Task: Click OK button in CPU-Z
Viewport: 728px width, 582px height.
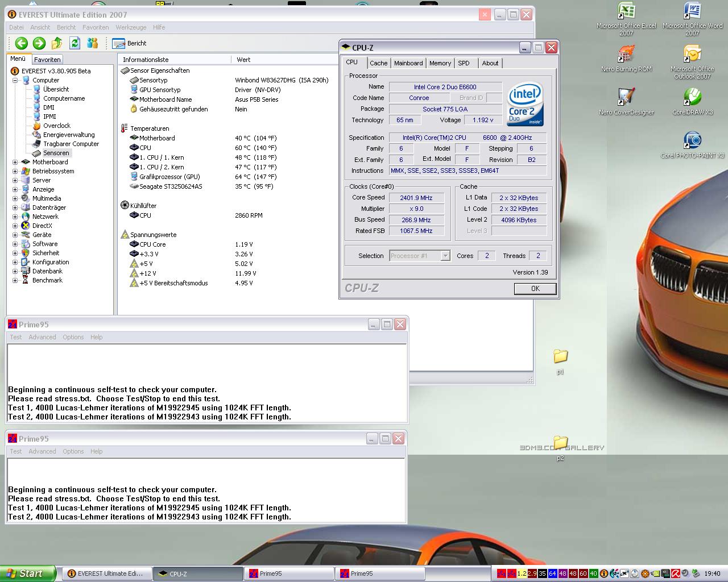Action: 535,289
